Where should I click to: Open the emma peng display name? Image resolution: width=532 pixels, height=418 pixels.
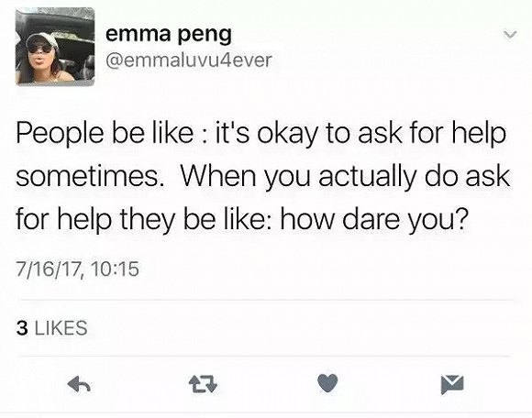click(x=169, y=35)
